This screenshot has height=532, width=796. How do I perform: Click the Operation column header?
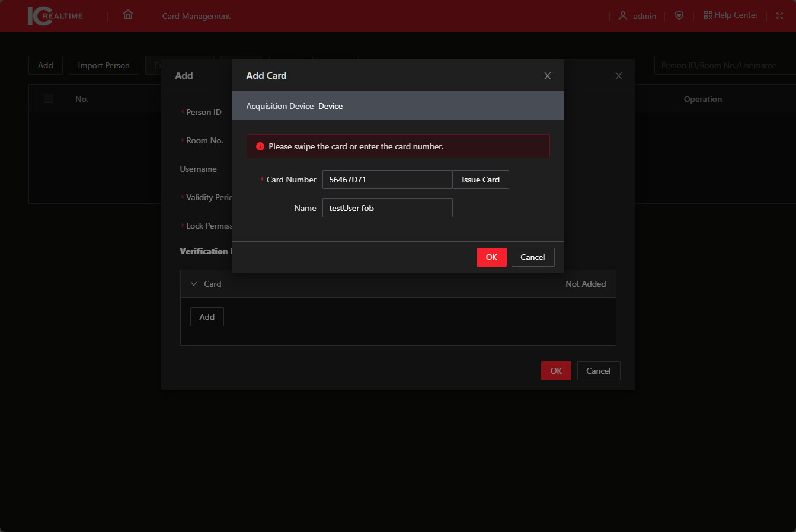click(x=703, y=99)
